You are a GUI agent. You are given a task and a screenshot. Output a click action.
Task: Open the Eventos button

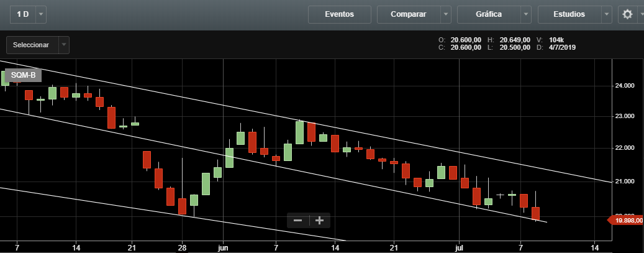[339, 14]
